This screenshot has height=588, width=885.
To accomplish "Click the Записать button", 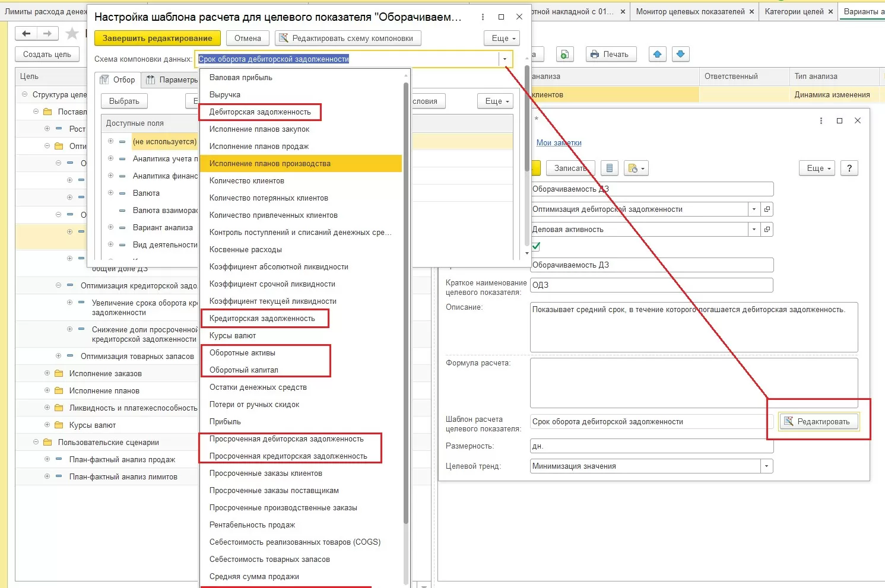I will 570,169.
